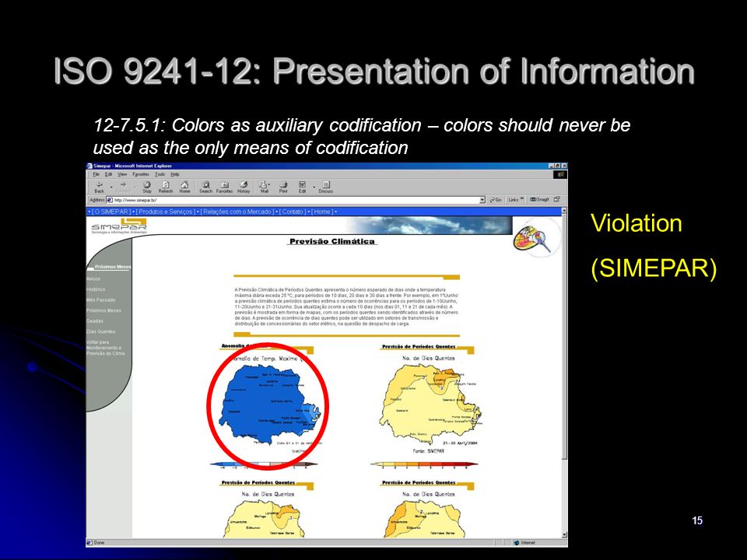Click the page vertical scrollbar down arrow

(x=565, y=536)
